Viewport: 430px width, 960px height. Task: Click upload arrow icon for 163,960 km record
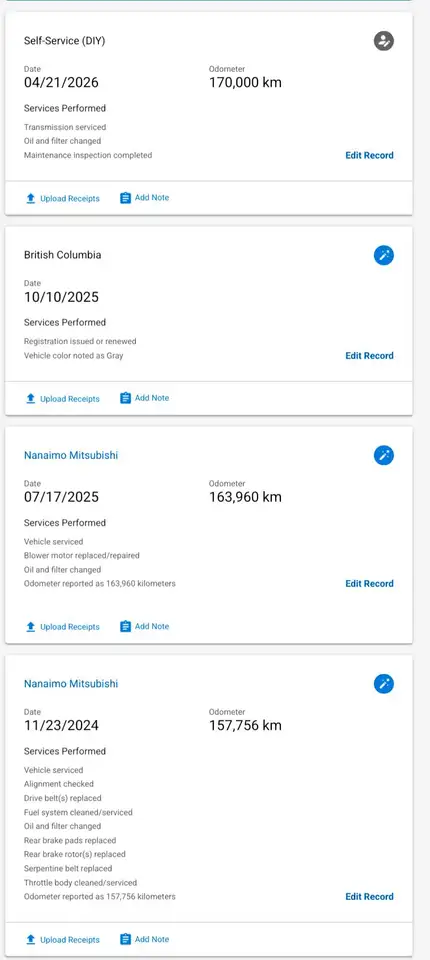click(31, 627)
